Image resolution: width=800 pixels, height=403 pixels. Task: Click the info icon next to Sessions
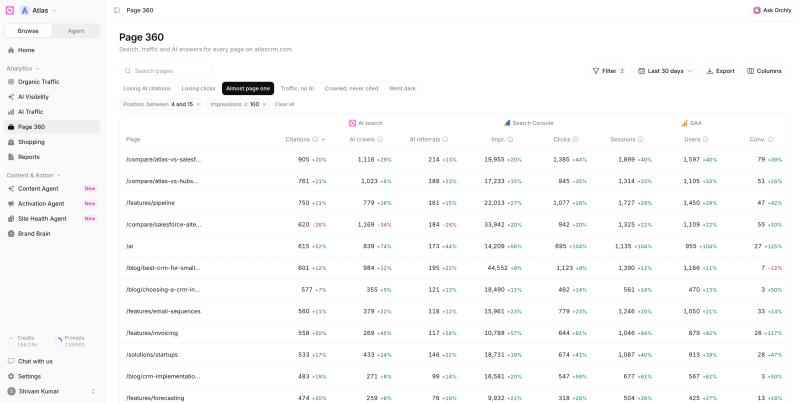640,139
